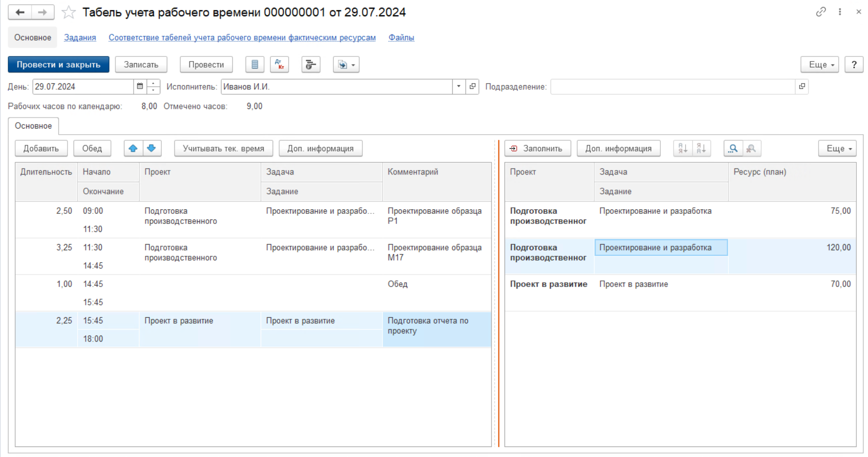The image size is (868, 457).
Task: Open the top Еще menu
Action: coord(819,65)
